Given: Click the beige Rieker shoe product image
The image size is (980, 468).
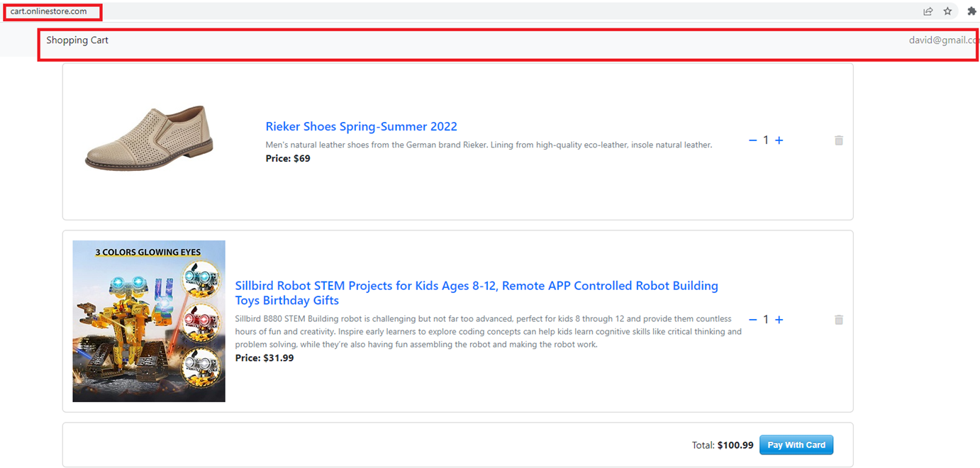Looking at the screenshot, I should 149,139.
